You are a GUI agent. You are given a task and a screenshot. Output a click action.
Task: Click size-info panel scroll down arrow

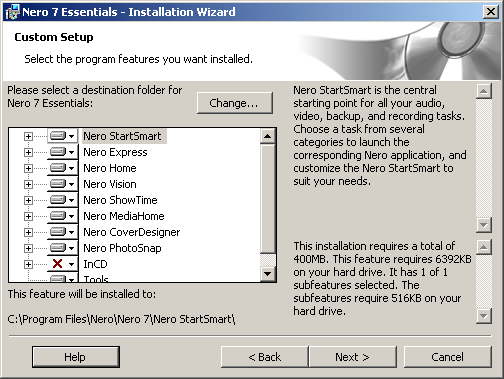point(484,316)
